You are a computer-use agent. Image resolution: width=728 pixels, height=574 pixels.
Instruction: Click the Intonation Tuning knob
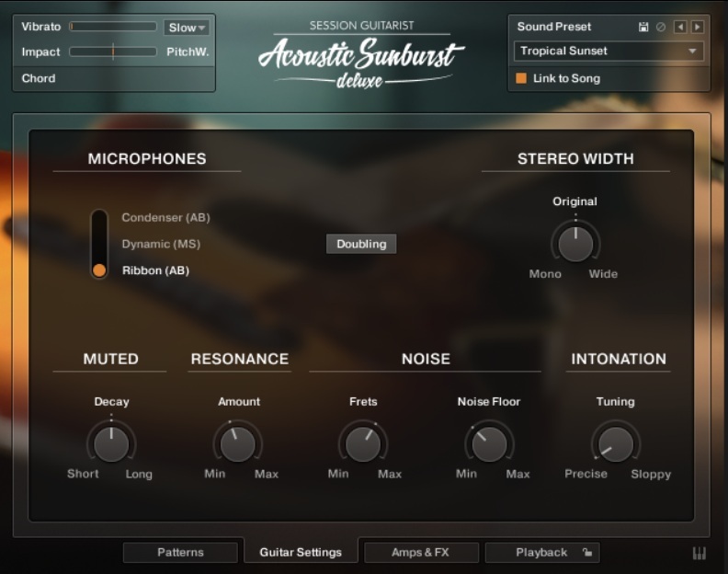coord(616,444)
